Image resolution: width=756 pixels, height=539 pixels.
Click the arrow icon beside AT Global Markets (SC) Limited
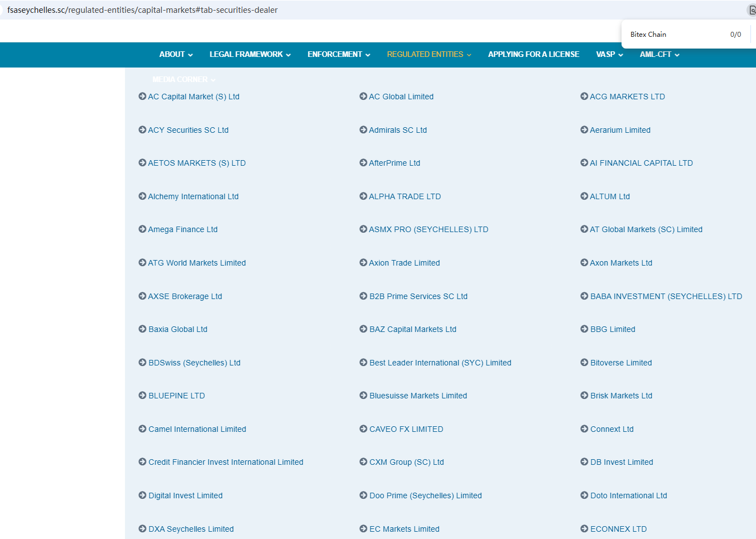pos(584,229)
